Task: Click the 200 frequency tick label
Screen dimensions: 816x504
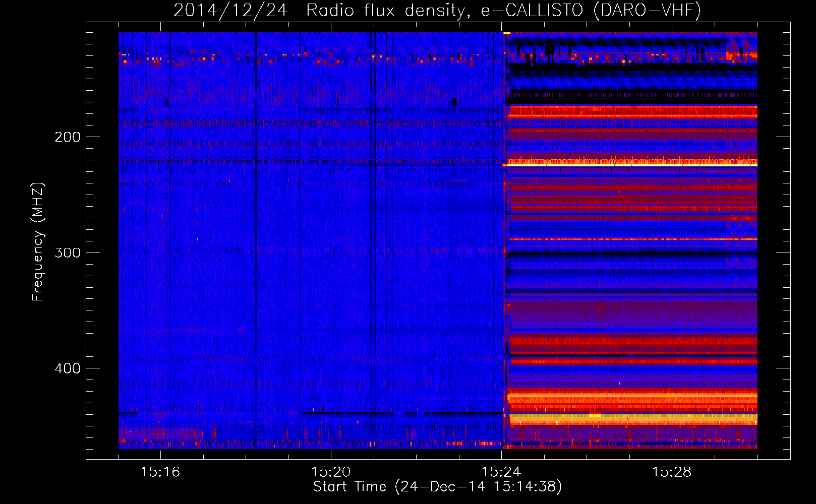Action: pos(68,137)
